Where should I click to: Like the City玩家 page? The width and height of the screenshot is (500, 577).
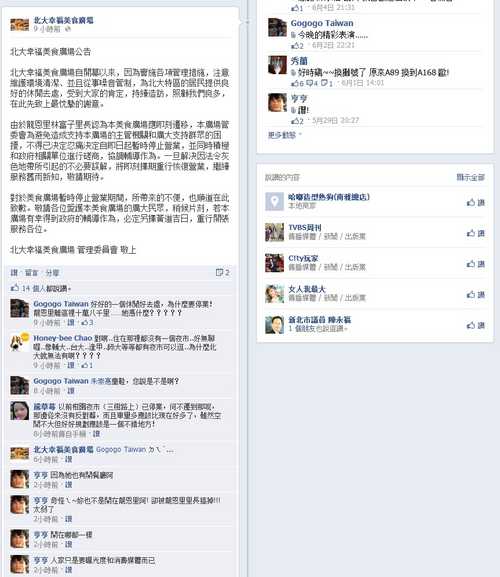(476, 264)
